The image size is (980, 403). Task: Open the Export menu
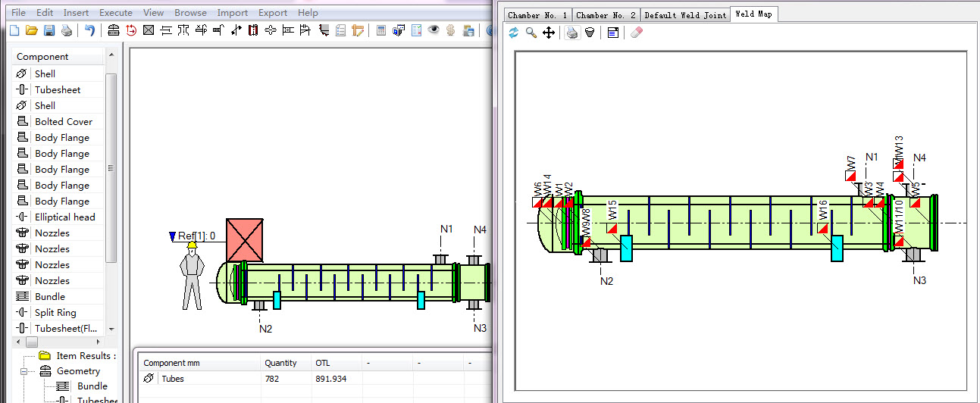point(273,13)
